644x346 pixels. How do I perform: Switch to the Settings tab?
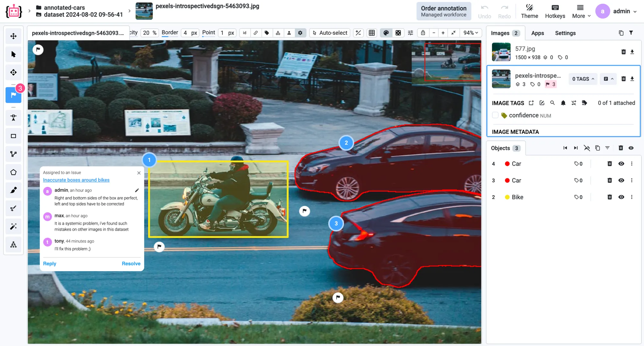pos(565,33)
